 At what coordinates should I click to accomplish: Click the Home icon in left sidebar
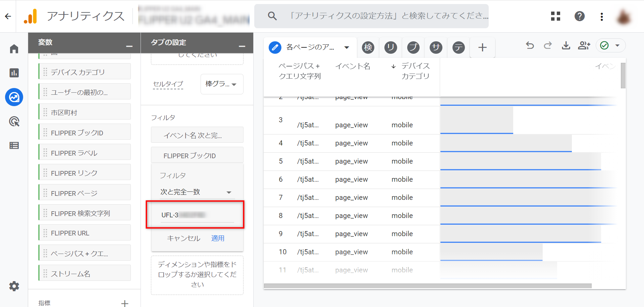pos(14,49)
